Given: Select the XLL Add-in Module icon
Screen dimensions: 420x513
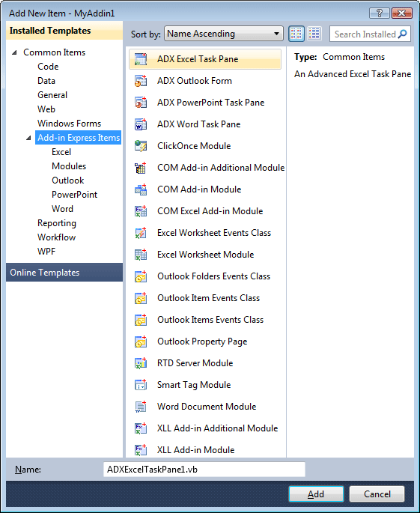Looking at the screenshot, I should pyautogui.click(x=141, y=450).
